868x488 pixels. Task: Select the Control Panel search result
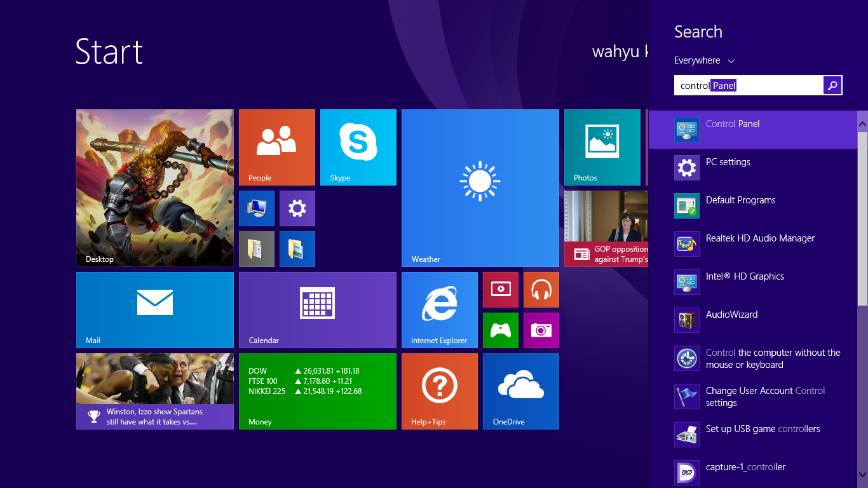[x=753, y=130]
